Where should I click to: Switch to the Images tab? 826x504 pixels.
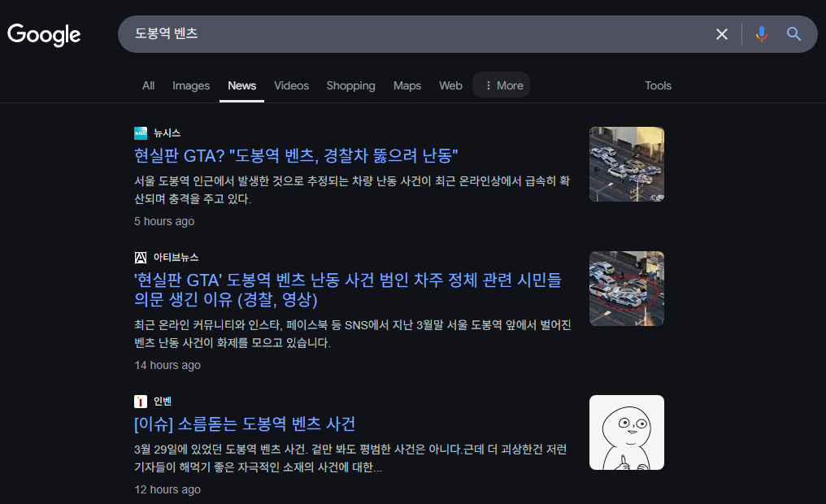coord(191,85)
